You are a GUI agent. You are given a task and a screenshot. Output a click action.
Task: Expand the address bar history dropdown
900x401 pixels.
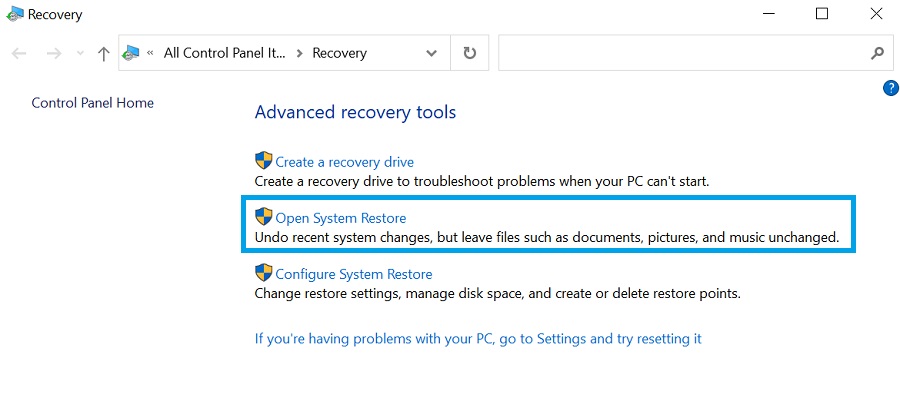point(431,53)
